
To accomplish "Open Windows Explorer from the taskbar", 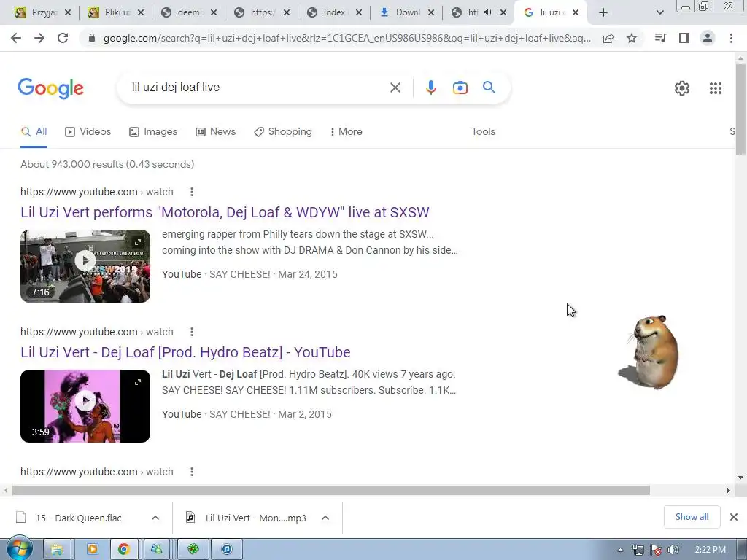I will [57, 550].
